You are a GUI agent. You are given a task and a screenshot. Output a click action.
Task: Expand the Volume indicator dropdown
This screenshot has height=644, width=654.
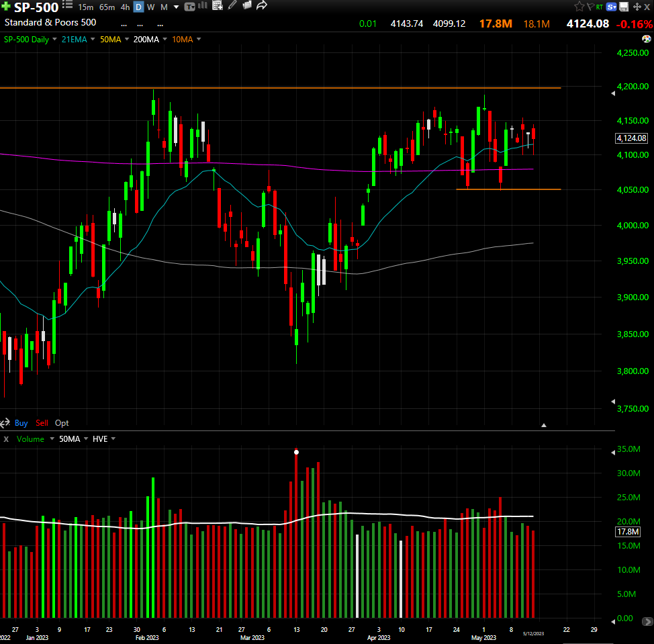coord(52,439)
